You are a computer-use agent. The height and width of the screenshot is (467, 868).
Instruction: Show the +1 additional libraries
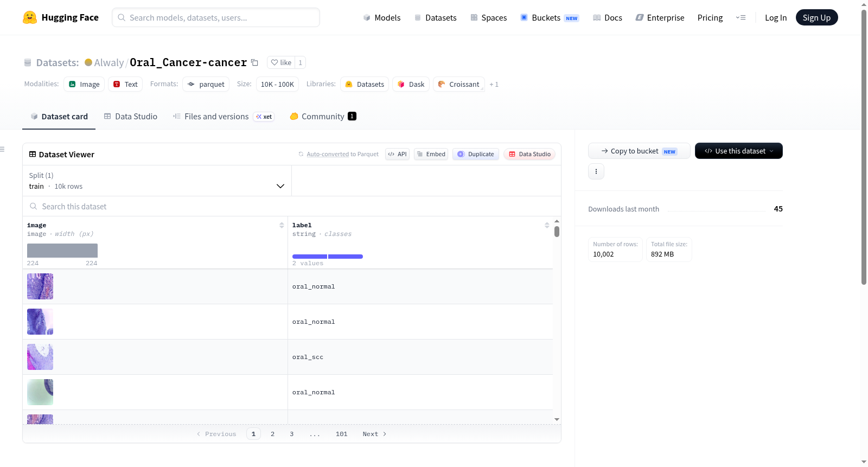[x=494, y=84]
